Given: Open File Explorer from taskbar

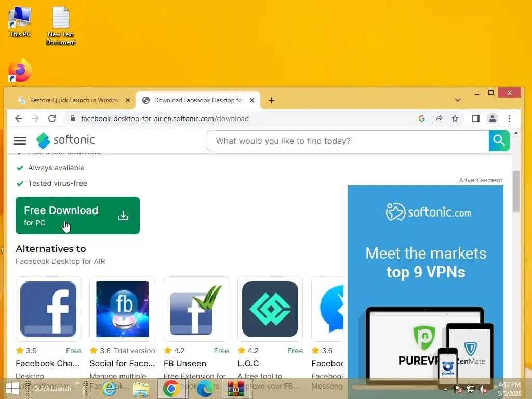Looking at the screenshot, I should pyautogui.click(x=141, y=389).
